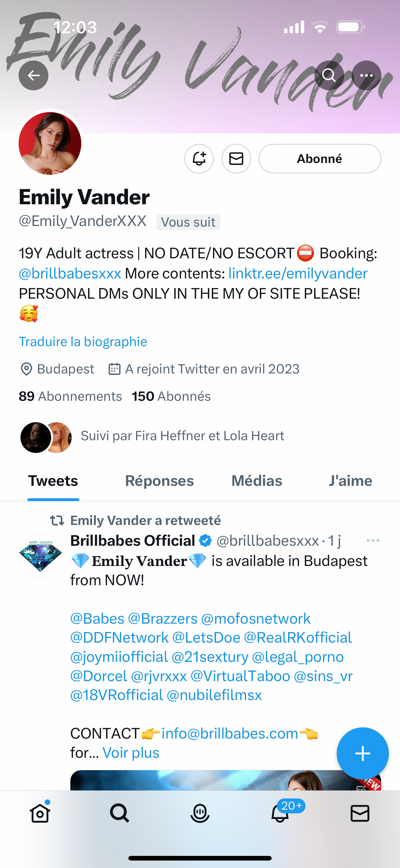
Task: Send a direct message via envelope icon
Action: click(x=236, y=159)
